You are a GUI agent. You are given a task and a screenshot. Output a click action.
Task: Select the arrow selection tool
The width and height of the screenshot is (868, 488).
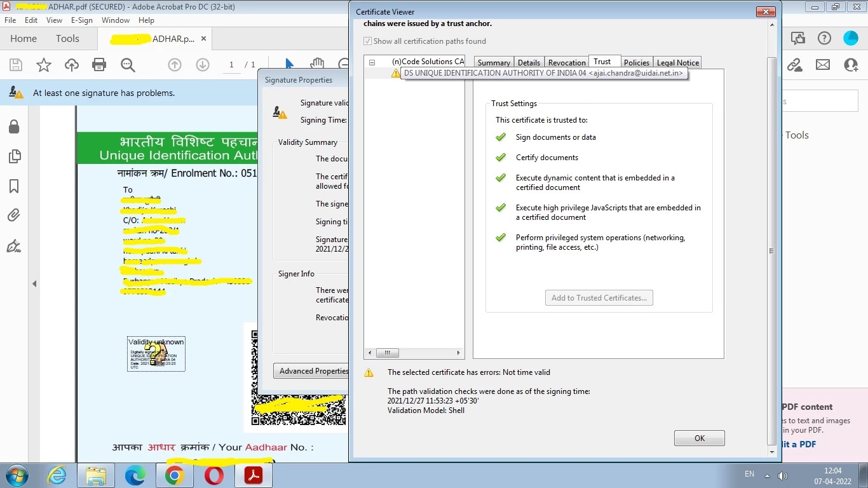(289, 64)
